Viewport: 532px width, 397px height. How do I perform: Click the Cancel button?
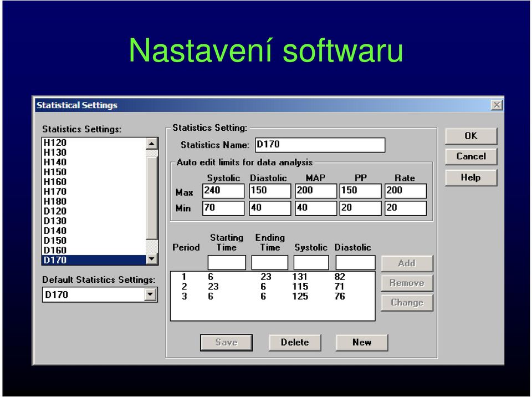pos(471,156)
